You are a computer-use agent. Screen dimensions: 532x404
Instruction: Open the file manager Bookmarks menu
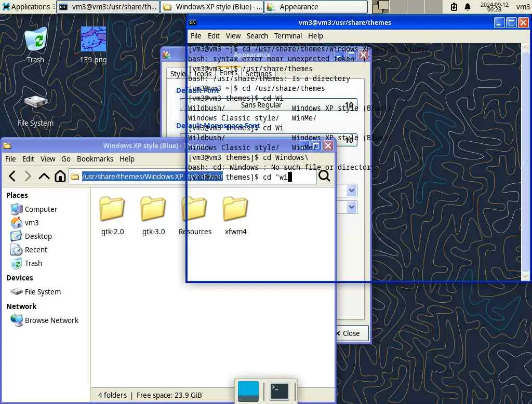[95, 159]
